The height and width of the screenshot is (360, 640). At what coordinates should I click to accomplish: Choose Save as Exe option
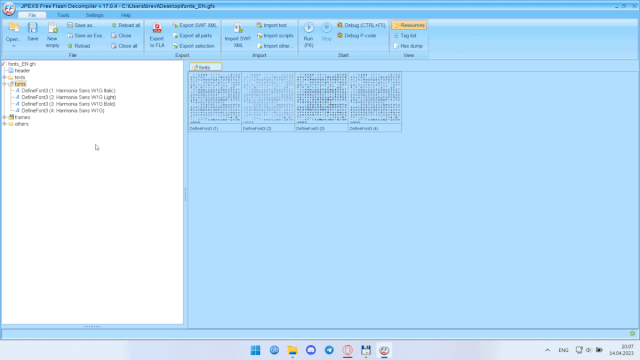[85, 36]
